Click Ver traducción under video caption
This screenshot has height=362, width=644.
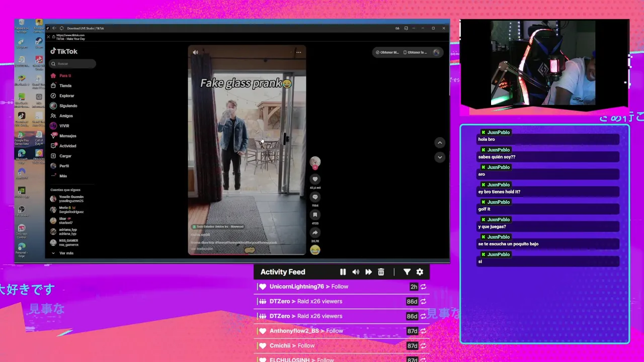point(202,248)
